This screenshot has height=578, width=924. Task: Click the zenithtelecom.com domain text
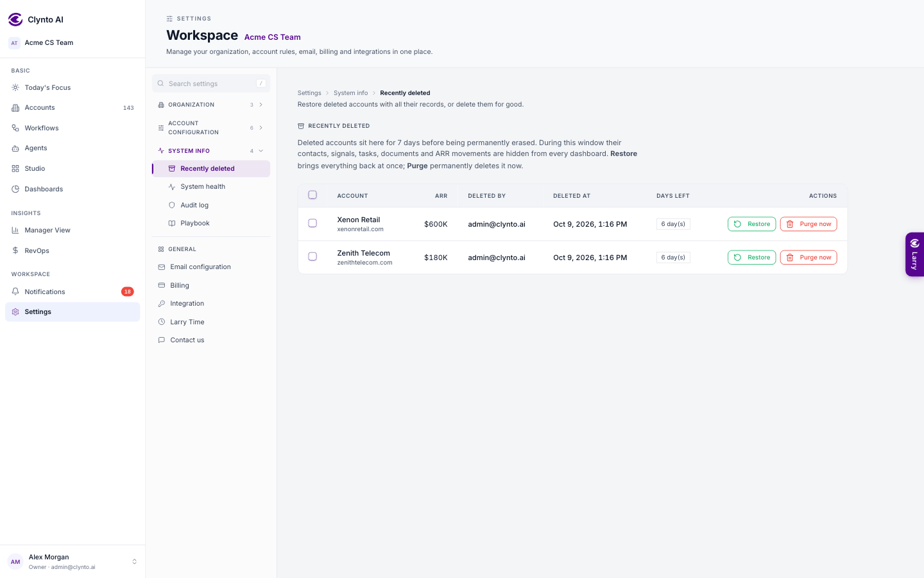(364, 263)
